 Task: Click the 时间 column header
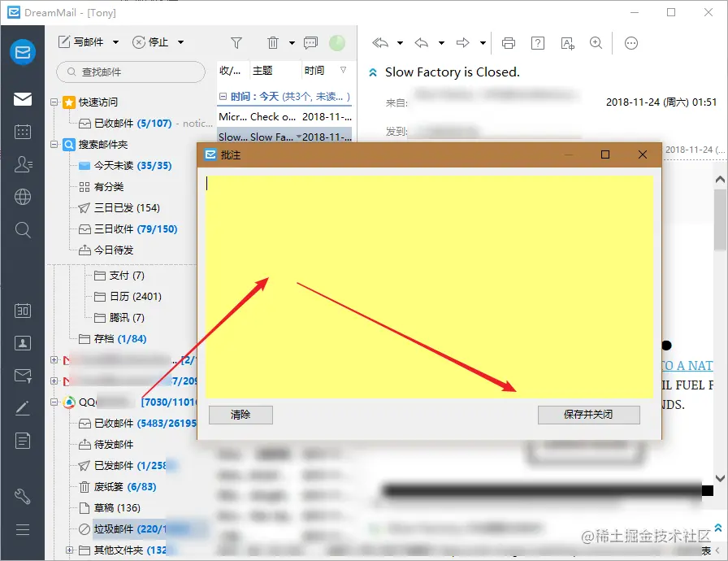click(x=314, y=71)
